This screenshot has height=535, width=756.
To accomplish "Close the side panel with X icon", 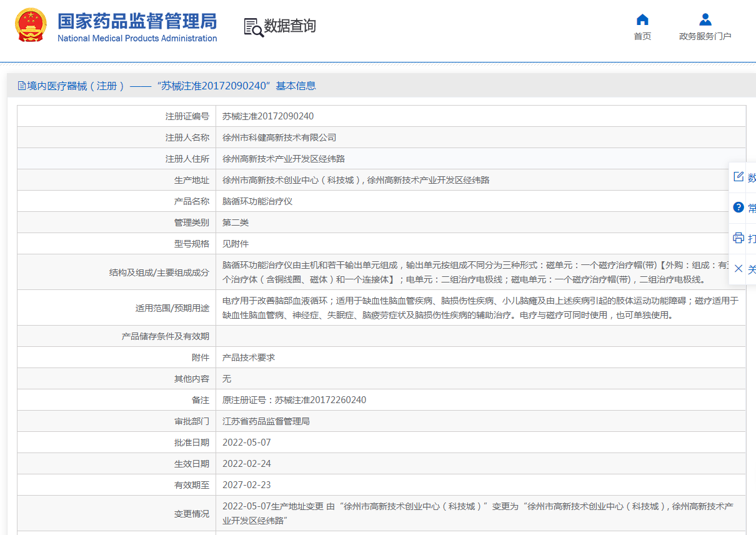I will click(x=739, y=269).
